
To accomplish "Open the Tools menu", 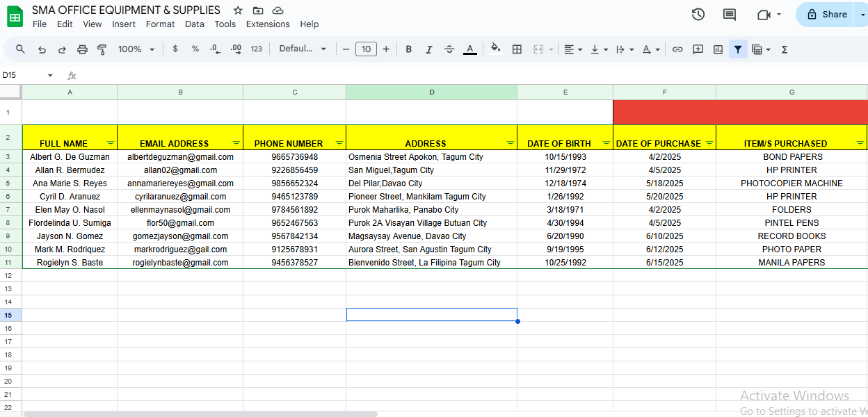I will [x=225, y=24].
